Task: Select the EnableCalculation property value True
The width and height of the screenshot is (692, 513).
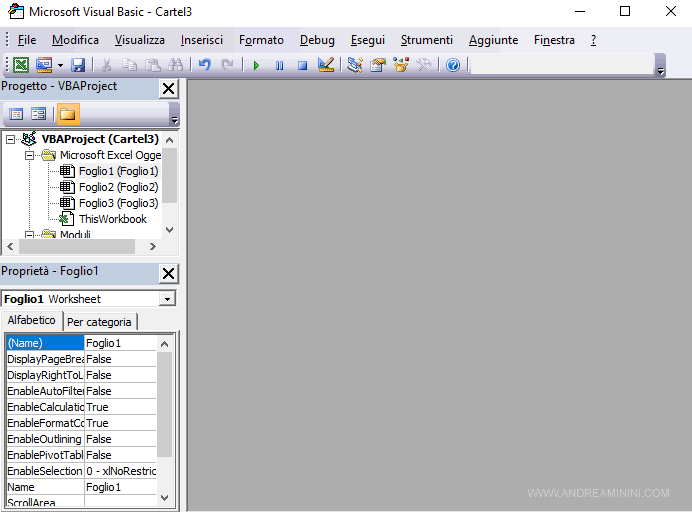Action: tap(120, 407)
